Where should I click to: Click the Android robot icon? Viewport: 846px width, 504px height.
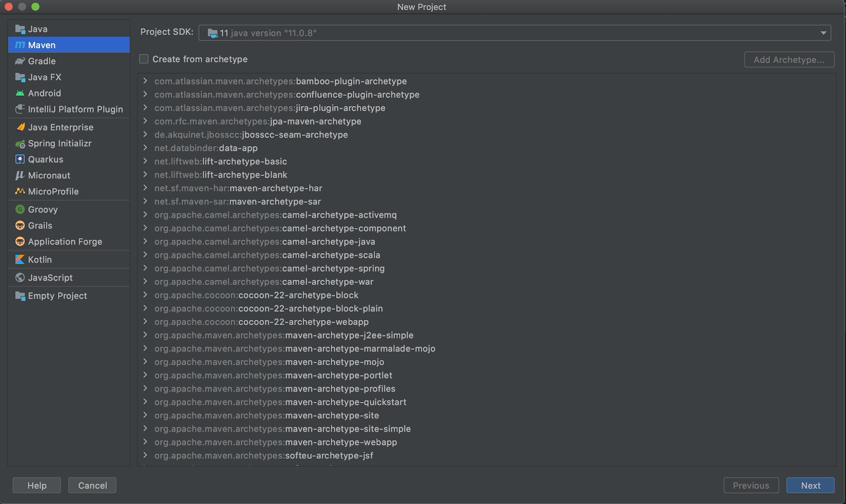click(x=20, y=93)
